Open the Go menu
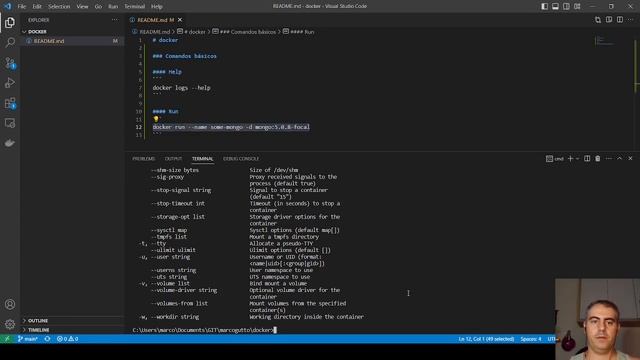Viewport: 640px width, 360px height. point(98,7)
